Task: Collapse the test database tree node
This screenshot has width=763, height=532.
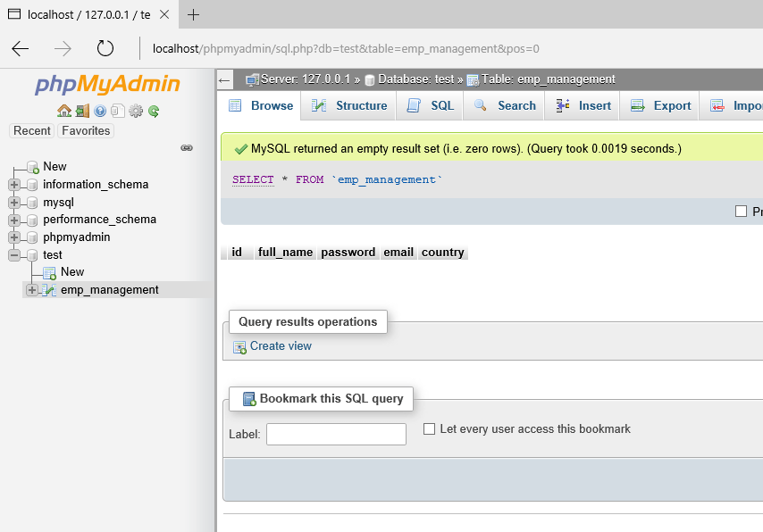Action: (x=14, y=254)
